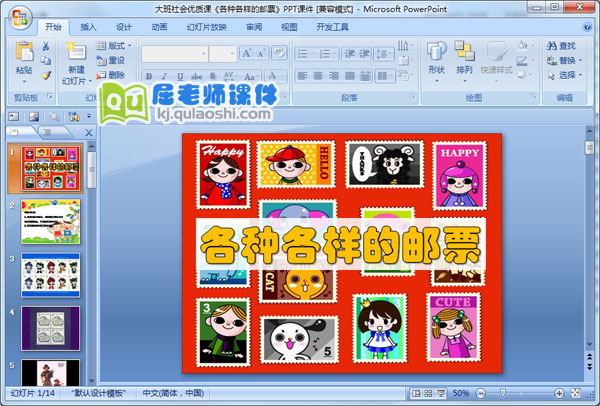Switch to the Animations ribbon tab
This screenshot has height=406, width=600.
159,27
